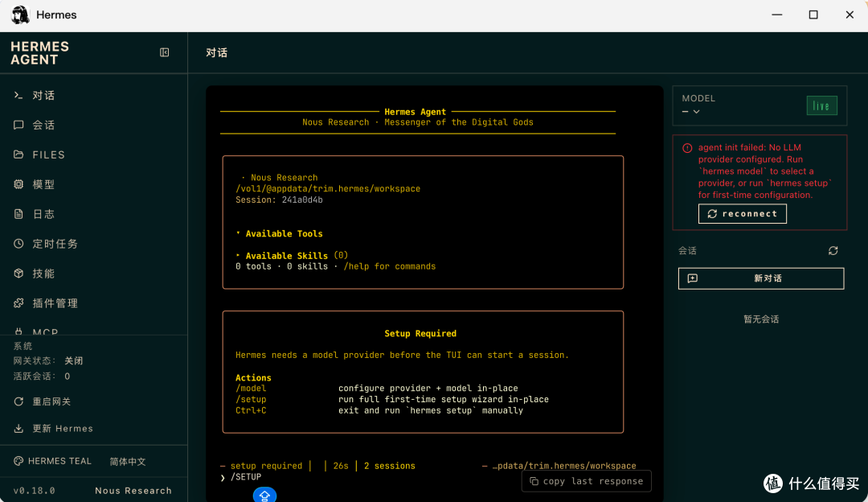Click the Hermes app logo in the title bar
This screenshot has width=868, height=502.
[x=20, y=15]
